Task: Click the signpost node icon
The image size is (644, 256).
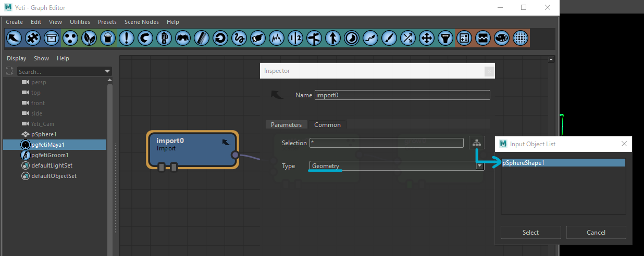Action: click(314, 37)
